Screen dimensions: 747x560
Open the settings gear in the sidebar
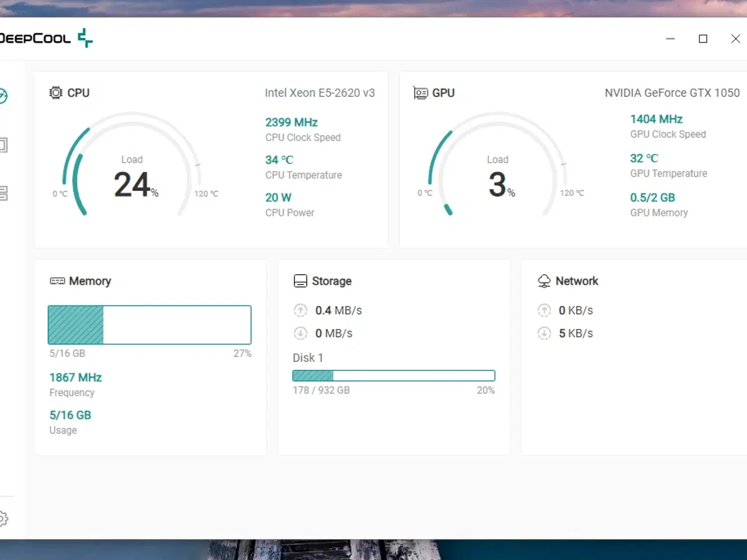pos(3,519)
